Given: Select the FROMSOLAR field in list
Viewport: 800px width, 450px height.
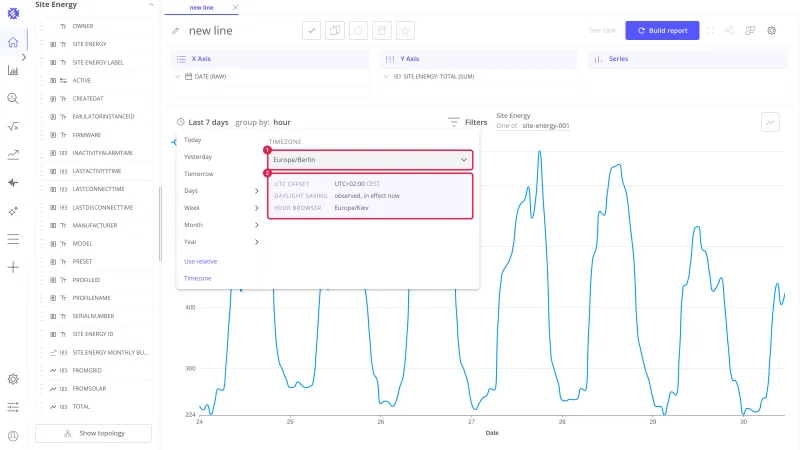Looking at the screenshot, I should point(89,389).
